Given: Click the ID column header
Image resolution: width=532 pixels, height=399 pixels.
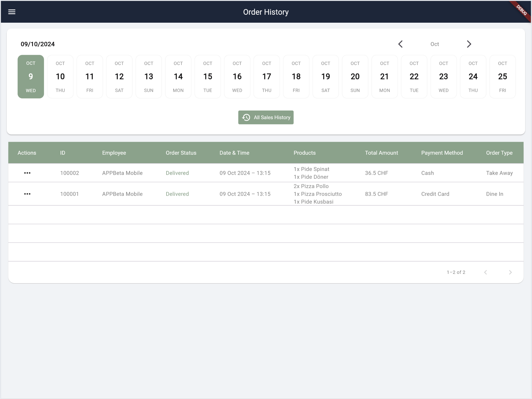Looking at the screenshot, I should click(x=63, y=153).
